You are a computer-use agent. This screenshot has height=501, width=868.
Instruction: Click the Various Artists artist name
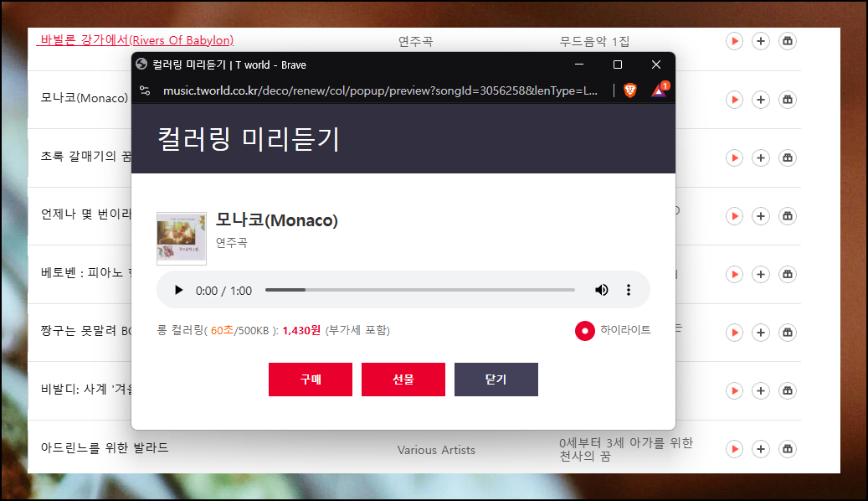[x=436, y=450]
